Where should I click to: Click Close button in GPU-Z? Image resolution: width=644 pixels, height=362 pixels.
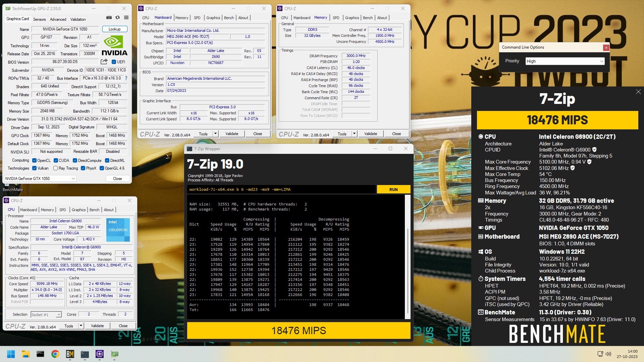pyautogui.click(x=117, y=179)
